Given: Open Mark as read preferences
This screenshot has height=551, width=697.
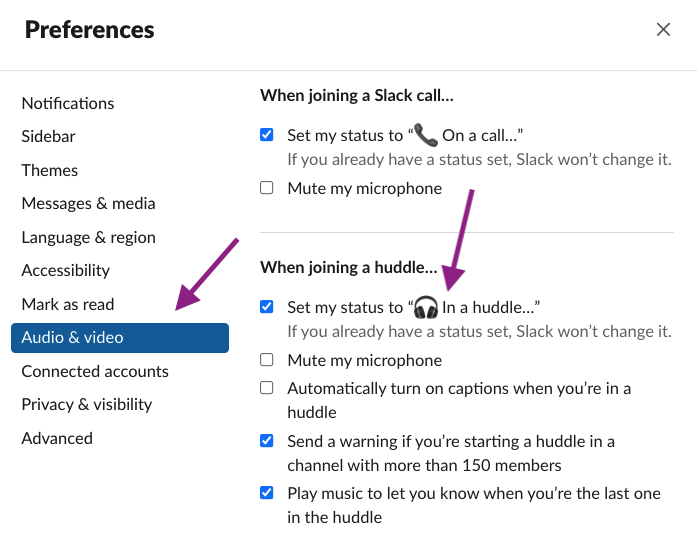Looking at the screenshot, I should tap(68, 304).
